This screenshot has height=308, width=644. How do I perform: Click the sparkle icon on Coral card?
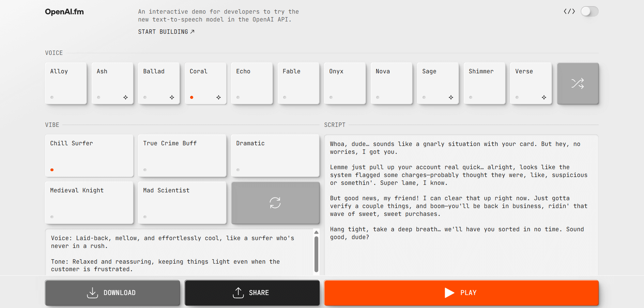(218, 98)
